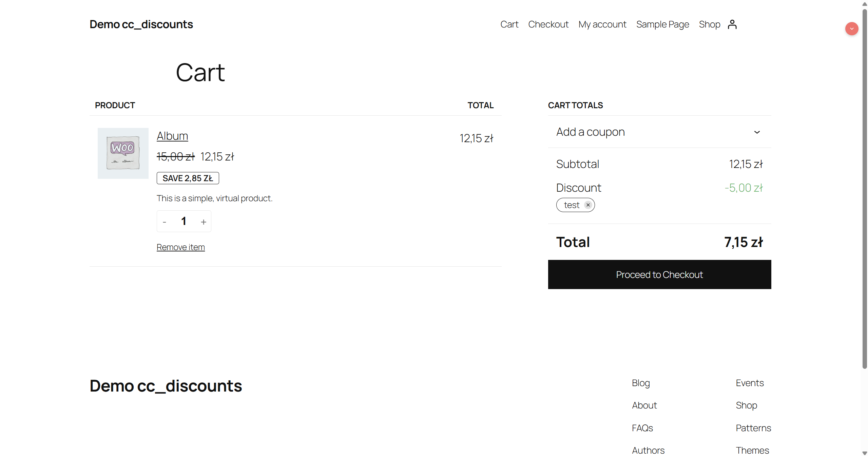Image resolution: width=868 pixels, height=456 pixels.
Task: Click the Remove item link
Action: tap(180, 247)
